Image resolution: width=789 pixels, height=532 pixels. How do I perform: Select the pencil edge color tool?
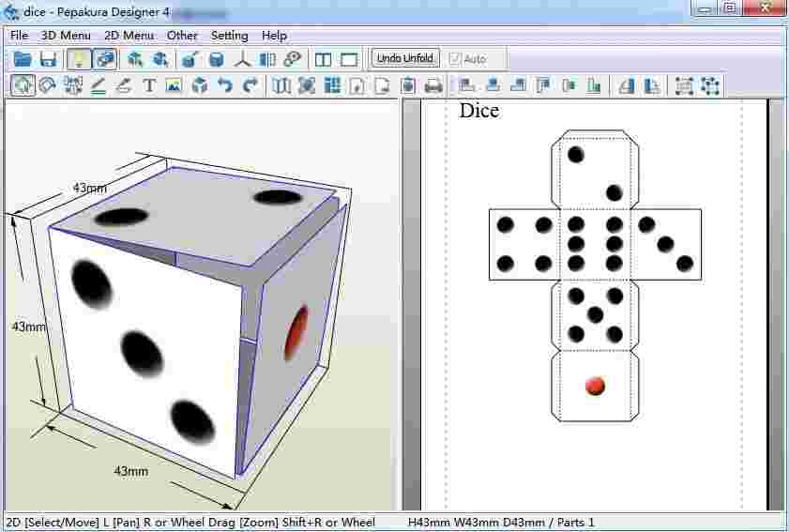pyautogui.click(x=124, y=85)
